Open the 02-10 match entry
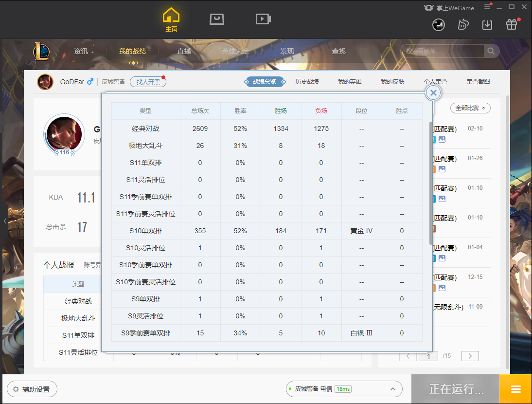Viewport: 532px width, 404px height. click(462, 134)
